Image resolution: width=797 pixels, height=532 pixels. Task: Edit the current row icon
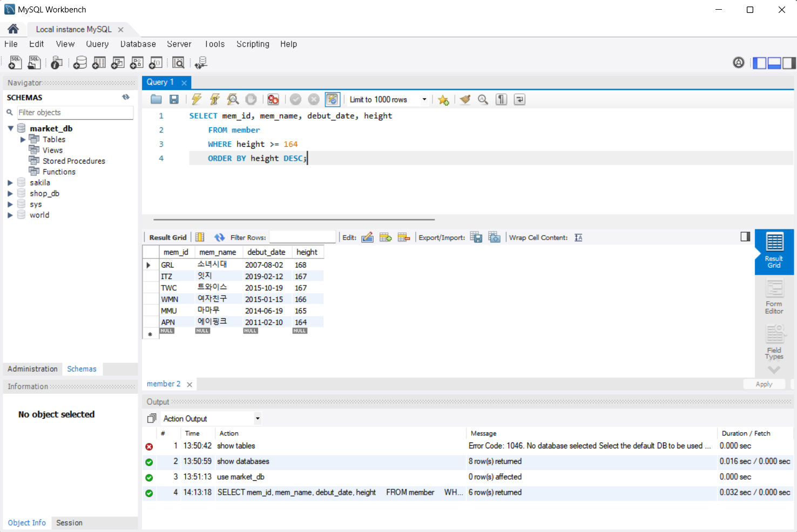367,237
